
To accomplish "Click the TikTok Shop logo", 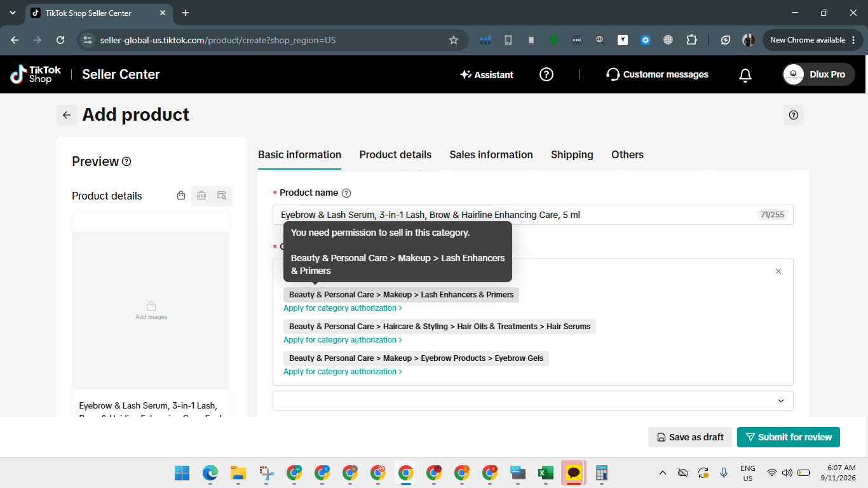I will (x=36, y=74).
